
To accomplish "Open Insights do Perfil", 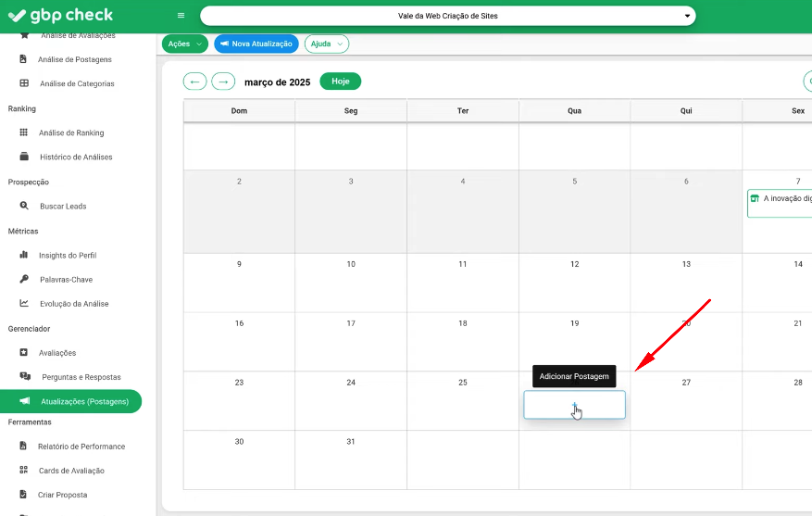I will point(68,256).
